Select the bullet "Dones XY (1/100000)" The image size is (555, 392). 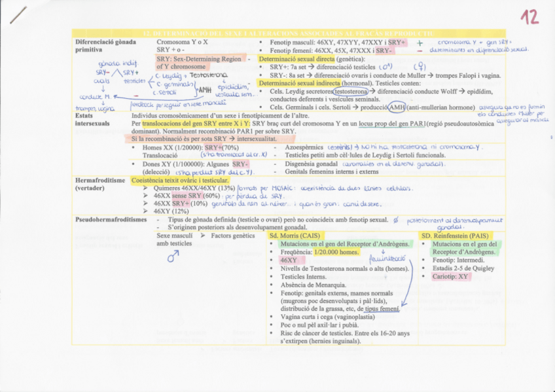[173, 164]
